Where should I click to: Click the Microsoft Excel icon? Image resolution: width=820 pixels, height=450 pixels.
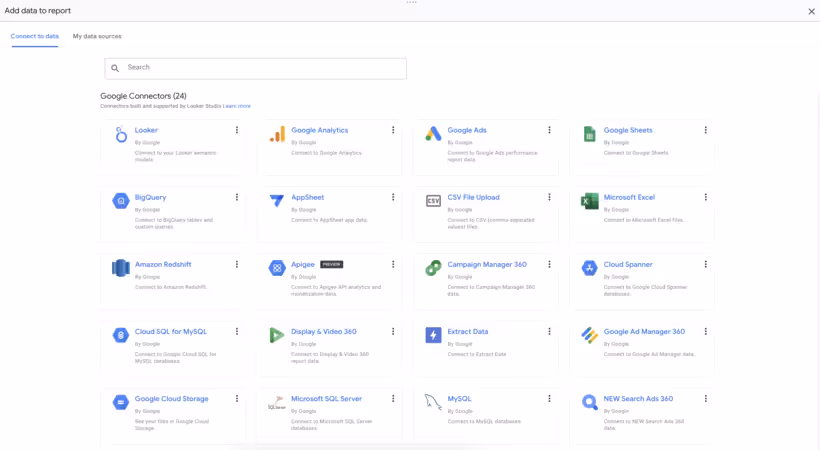point(589,201)
